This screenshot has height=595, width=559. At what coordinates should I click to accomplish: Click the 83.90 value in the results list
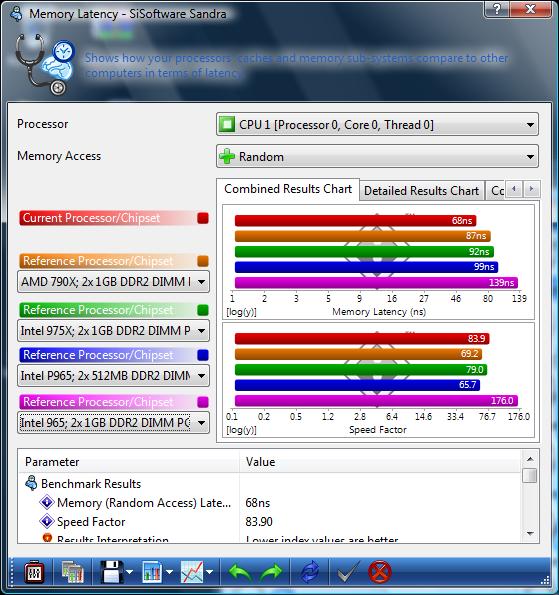pos(259,522)
